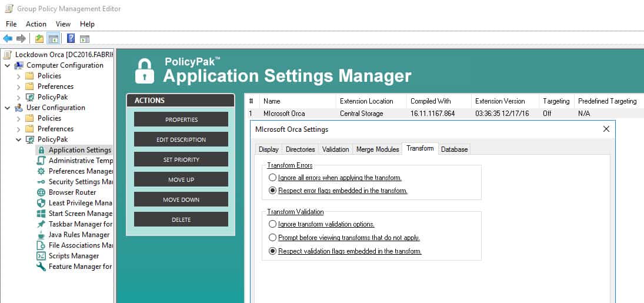
Task: Open the Help question mark toolbar icon
Action: pyautogui.click(x=71, y=39)
